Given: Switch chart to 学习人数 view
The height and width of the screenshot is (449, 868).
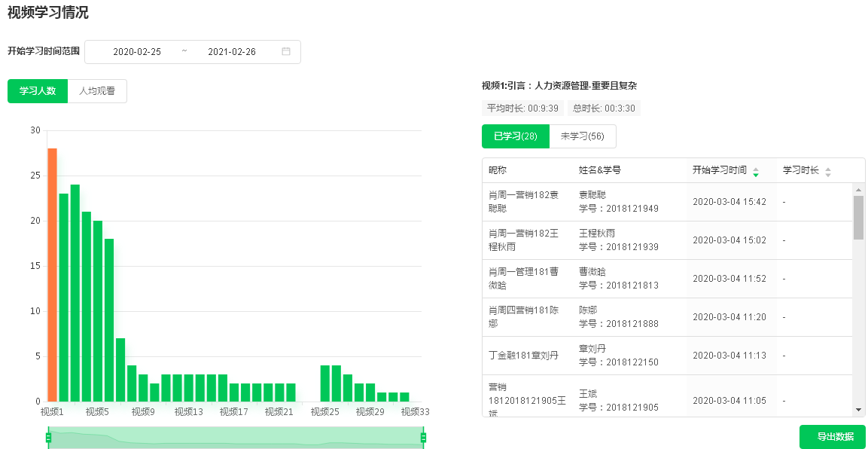Looking at the screenshot, I should [x=38, y=91].
